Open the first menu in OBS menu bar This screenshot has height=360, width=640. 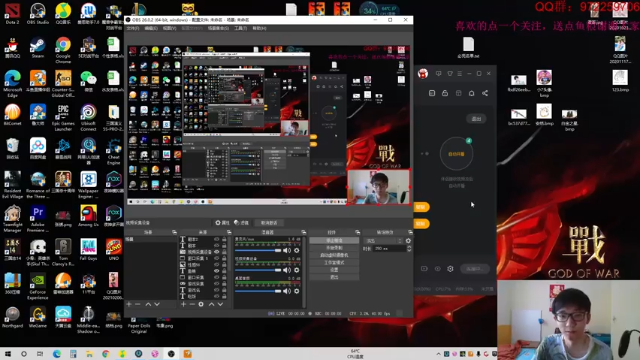click(x=133, y=28)
